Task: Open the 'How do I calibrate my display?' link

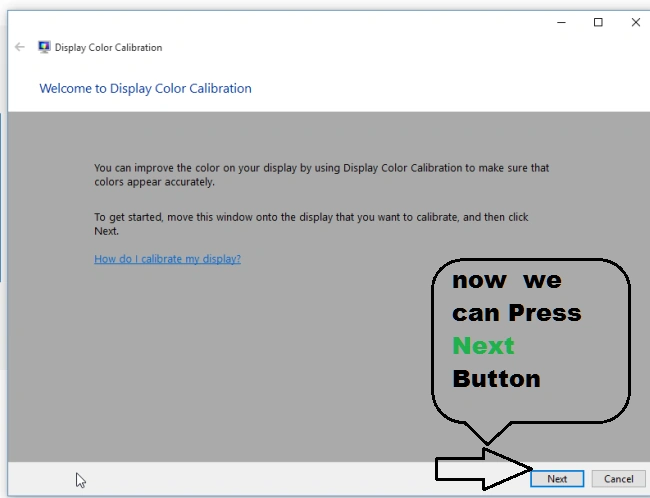Action: coord(167,259)
